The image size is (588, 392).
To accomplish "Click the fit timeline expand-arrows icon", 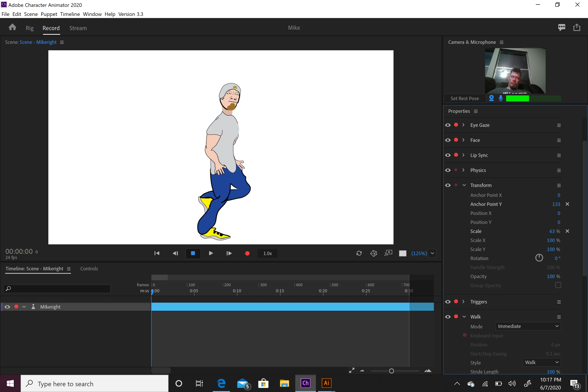I will (x=352, y=371).
